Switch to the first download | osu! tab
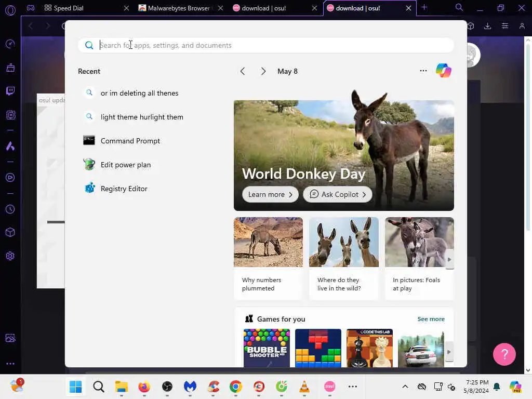This screenshot has height=399, width=532. (x=275, y=8)
